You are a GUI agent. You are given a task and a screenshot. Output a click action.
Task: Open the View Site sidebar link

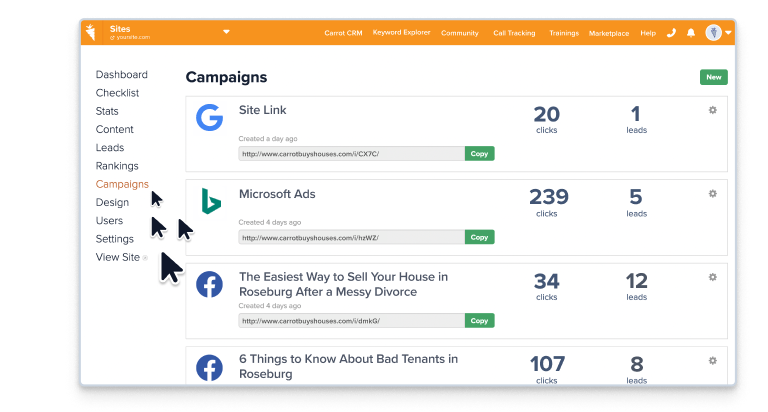118,257
